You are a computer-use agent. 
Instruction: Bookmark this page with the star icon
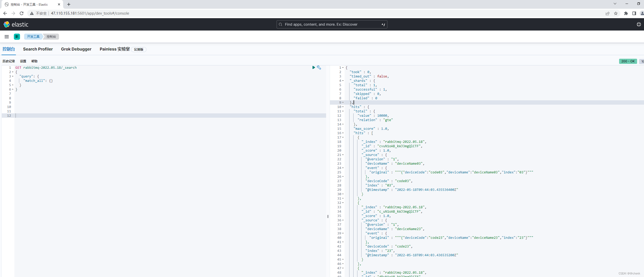[x=616, y=13]
